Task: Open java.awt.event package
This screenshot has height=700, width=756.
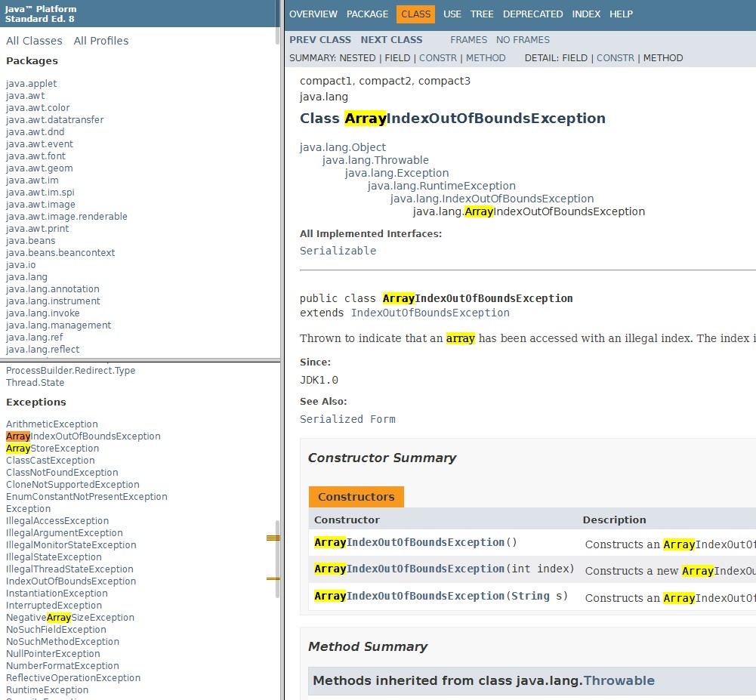Action: tap(39, 143)
